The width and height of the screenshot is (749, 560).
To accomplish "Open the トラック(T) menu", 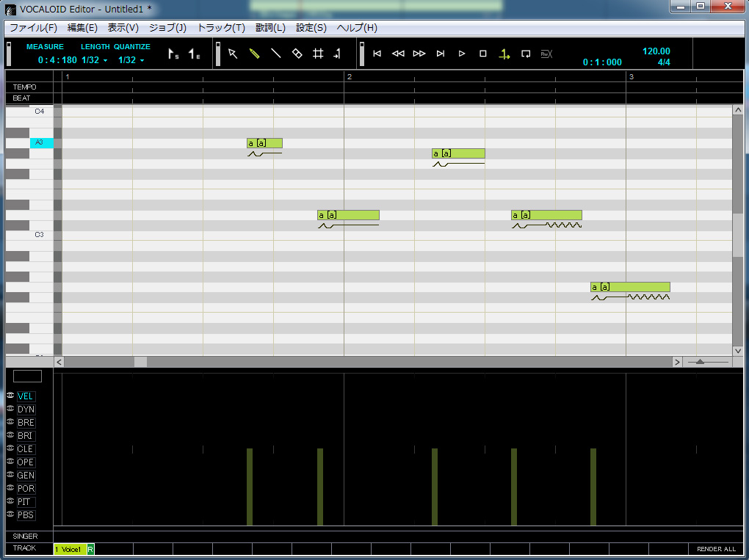I will [x=221, y=28].
